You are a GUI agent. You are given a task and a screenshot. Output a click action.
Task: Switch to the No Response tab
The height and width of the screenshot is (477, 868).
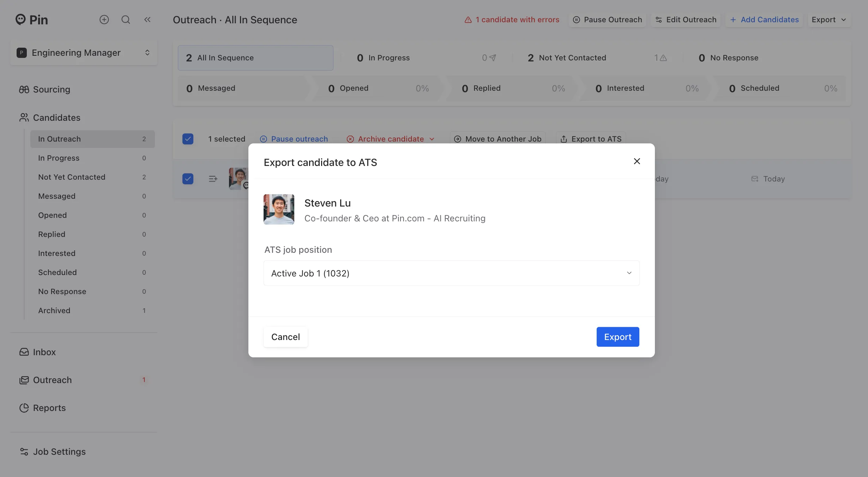click(768, 58)
